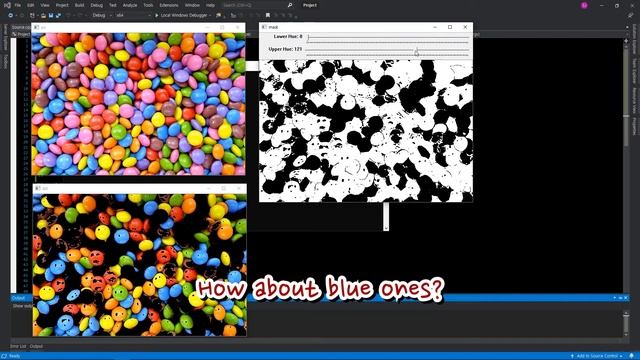Close the mask window
640x360 pixels.
465,27
